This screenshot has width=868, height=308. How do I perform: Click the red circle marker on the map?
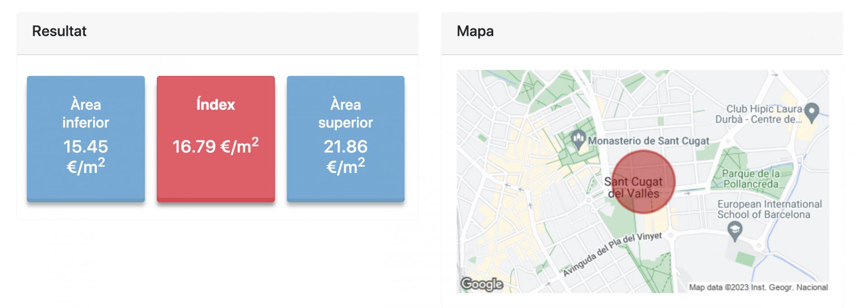[645, 182]
